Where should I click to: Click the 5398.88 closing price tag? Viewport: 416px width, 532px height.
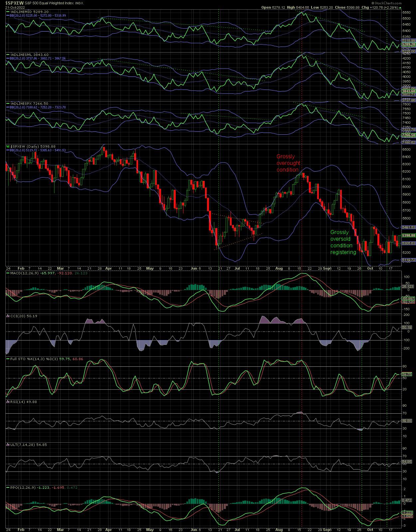[x=408, y=235]
